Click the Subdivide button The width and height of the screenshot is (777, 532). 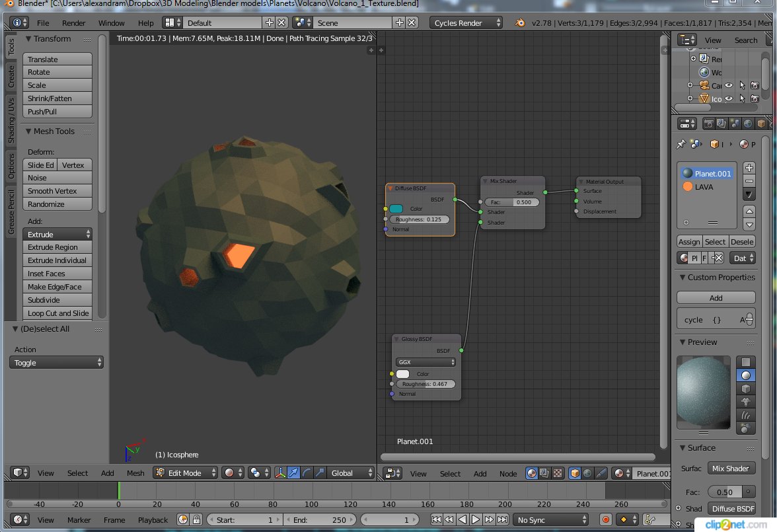tap(57, 299)
